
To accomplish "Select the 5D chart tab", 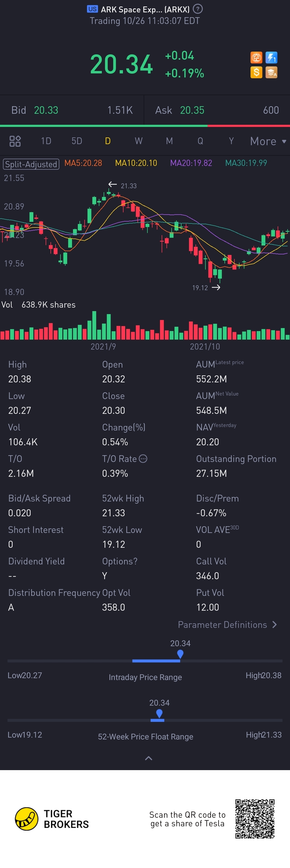I will click(77, 141).
